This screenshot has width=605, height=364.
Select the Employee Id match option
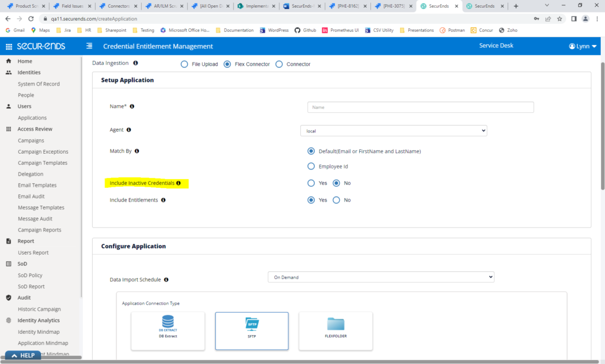pyautogui.click(x=311, y=167)
